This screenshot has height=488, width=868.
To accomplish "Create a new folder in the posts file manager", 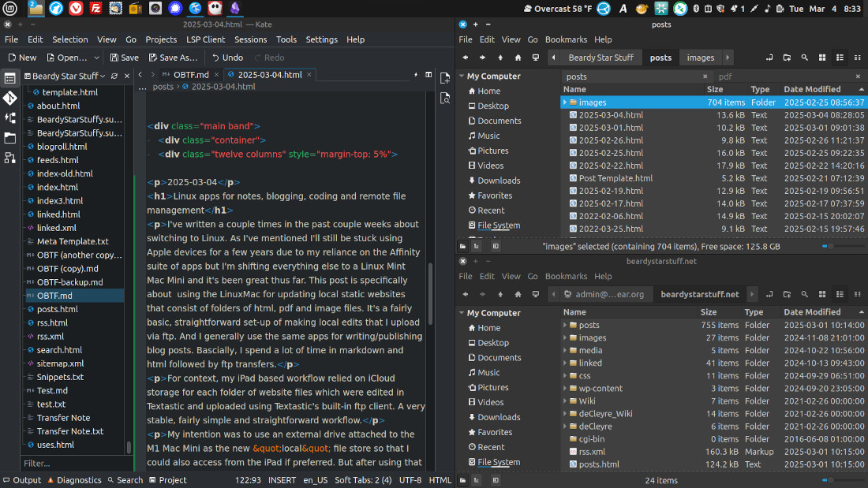I will [787, 58].
